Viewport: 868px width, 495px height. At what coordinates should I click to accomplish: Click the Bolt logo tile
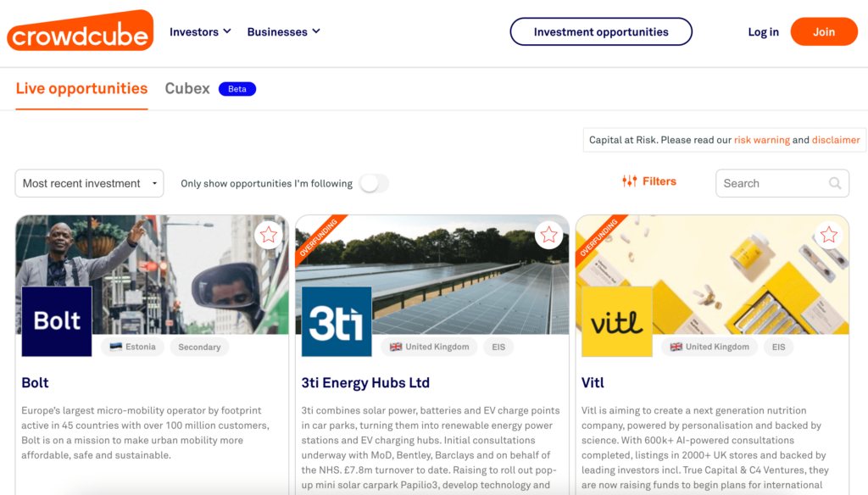click(x=57, y=321)
